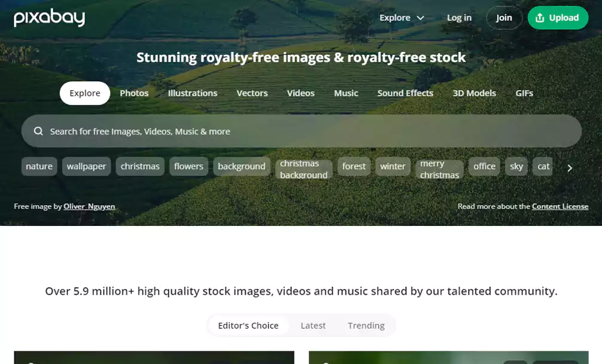
Task: Open the 3D Models tab
Action: click(474, 93)
